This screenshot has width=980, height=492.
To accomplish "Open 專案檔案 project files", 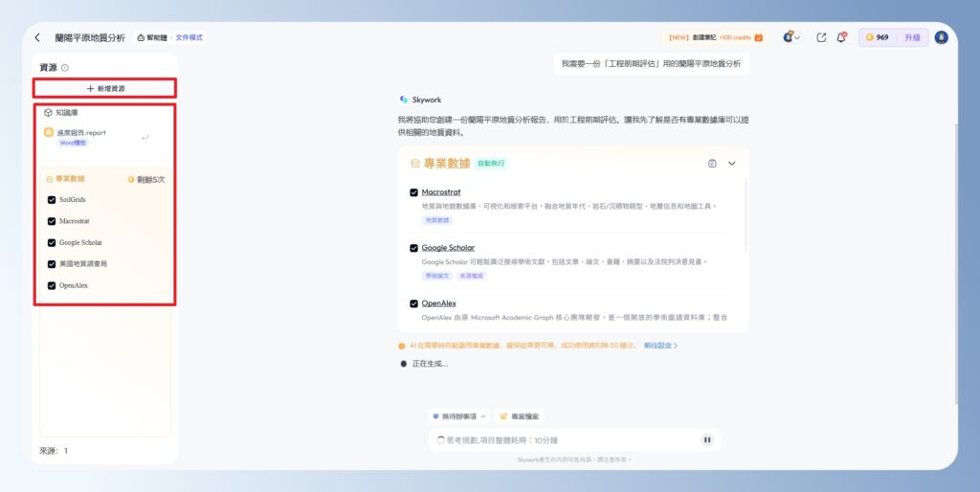I will (519, 416).
